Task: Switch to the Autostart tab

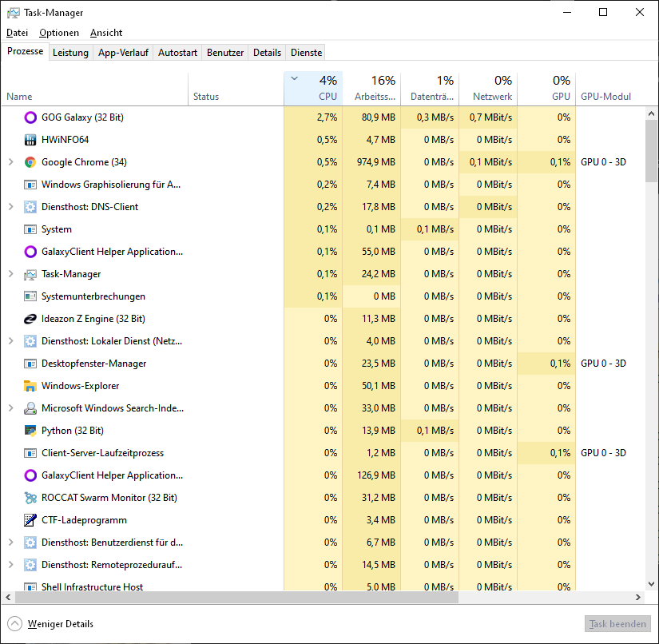Action: [177, 53]
